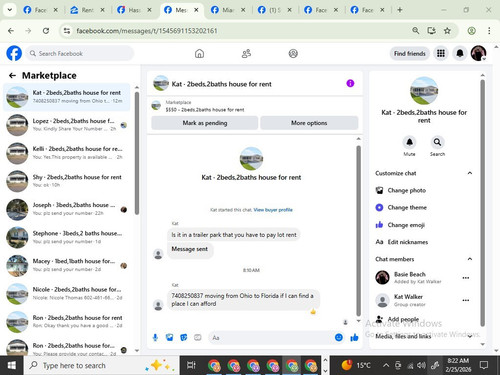
Task: Send a thumbs-up like
Action: 354,338
